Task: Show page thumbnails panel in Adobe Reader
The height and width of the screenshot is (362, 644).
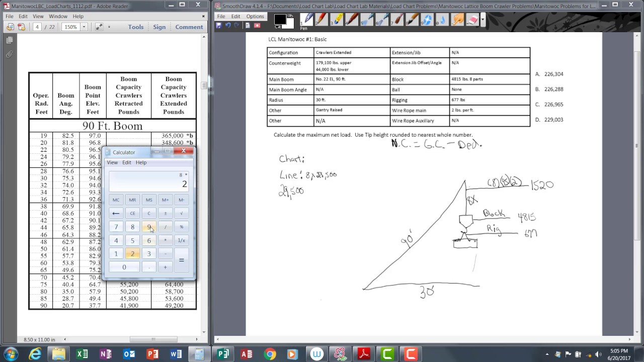Action: click(x=10, y=40)
